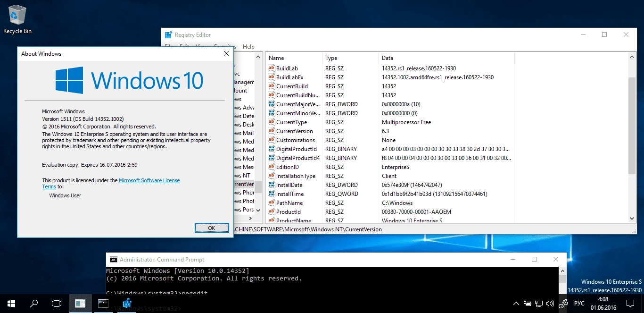Click the Data cell 'Client' of InstallationType

pyautogui.click(x=389, y=176)
